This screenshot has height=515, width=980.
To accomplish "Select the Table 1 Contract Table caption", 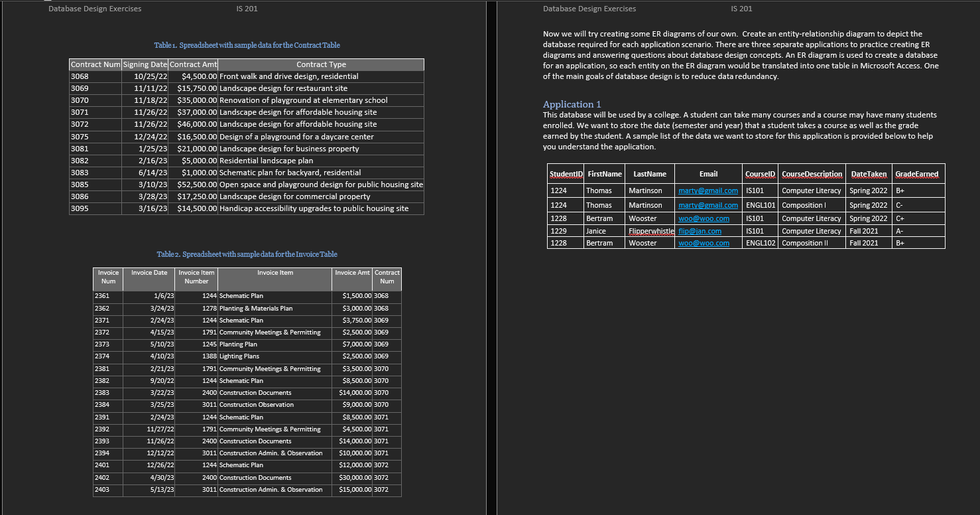I will [247, 45].
